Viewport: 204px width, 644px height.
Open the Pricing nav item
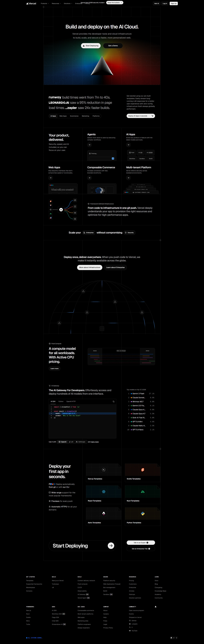(x=87, y=3)
